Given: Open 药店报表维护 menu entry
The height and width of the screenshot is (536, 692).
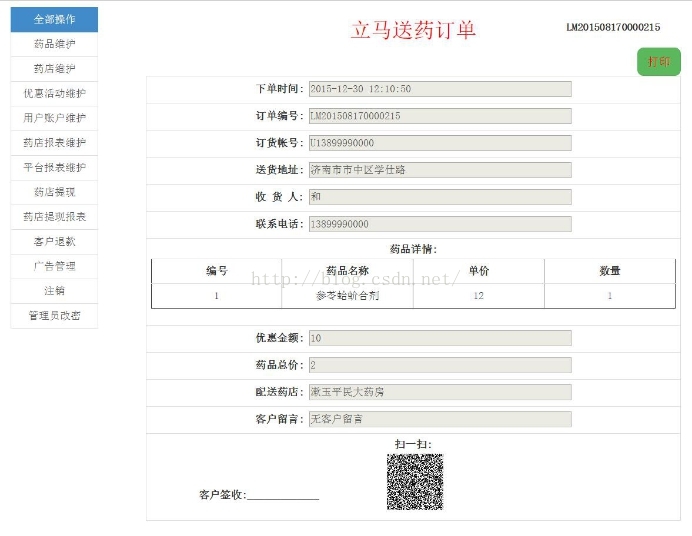Looking at the screenshot, I should coord(54,143).
